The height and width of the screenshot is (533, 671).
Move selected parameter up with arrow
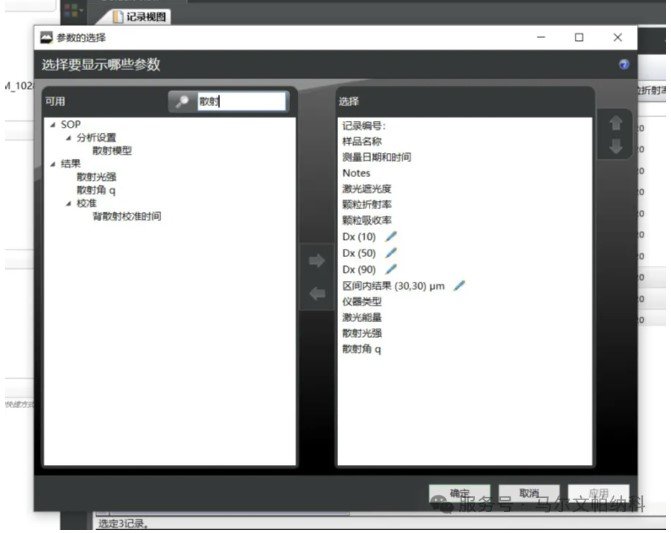[x=615, y=123]
